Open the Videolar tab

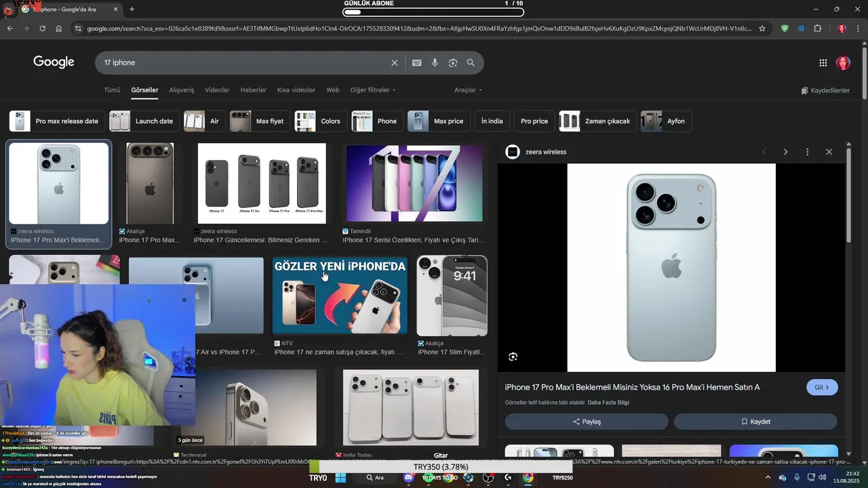click(x=217, y=90)
